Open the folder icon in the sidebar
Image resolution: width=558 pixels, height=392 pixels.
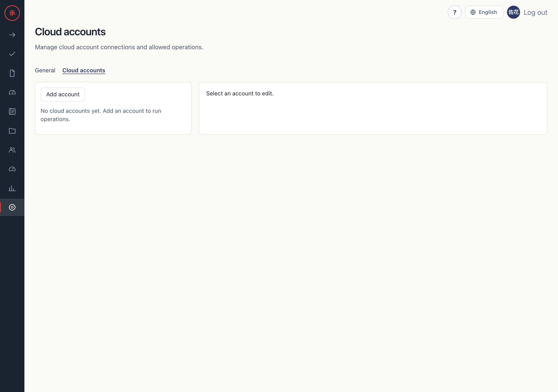point(12,131)
